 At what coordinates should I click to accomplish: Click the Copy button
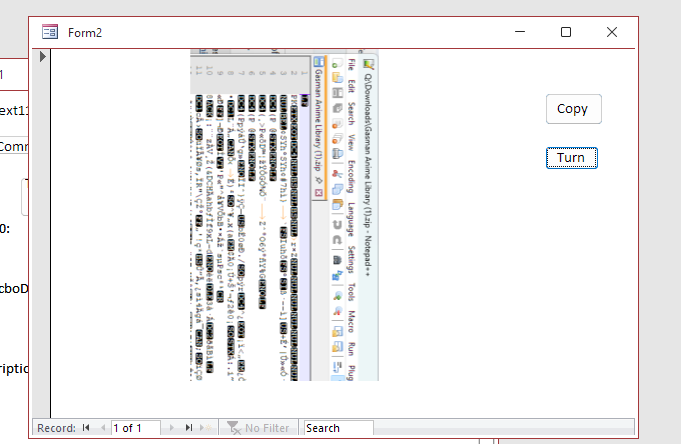pyautogui.click(x=573, y=109)
